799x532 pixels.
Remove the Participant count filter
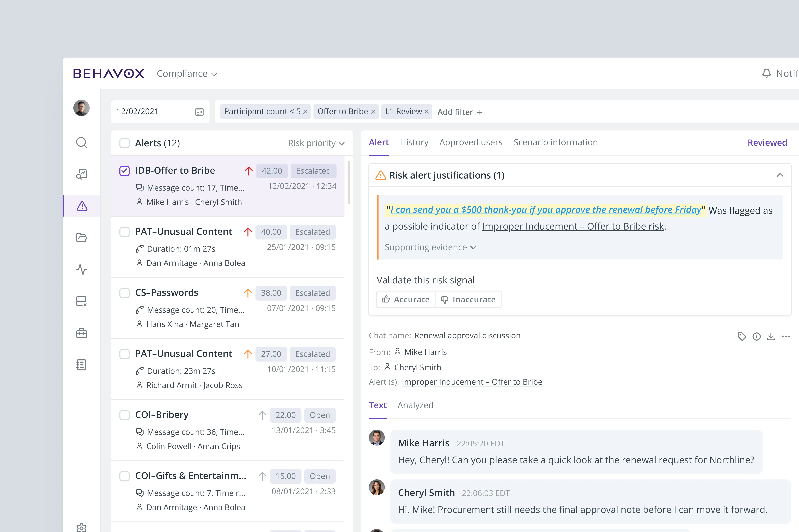pos(305,112)
